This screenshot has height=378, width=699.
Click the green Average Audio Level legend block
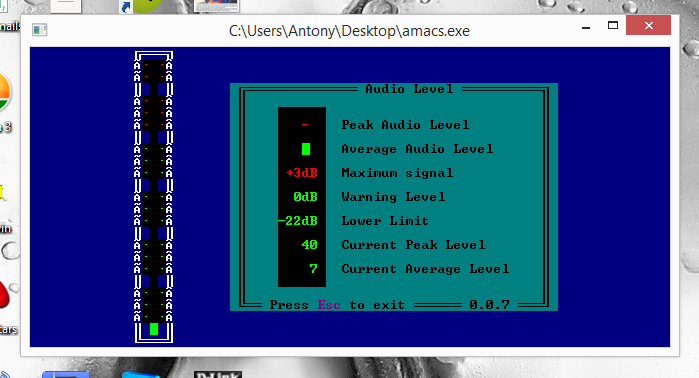pos(306,149)
